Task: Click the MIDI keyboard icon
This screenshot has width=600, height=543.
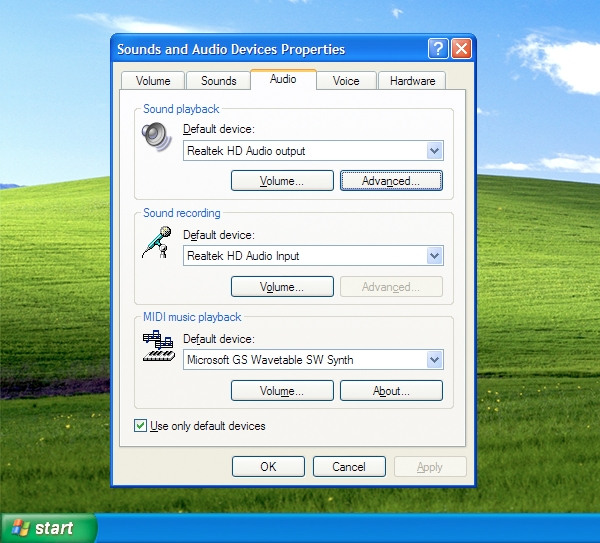Action: pyautogui.click(x=158, y=347)
